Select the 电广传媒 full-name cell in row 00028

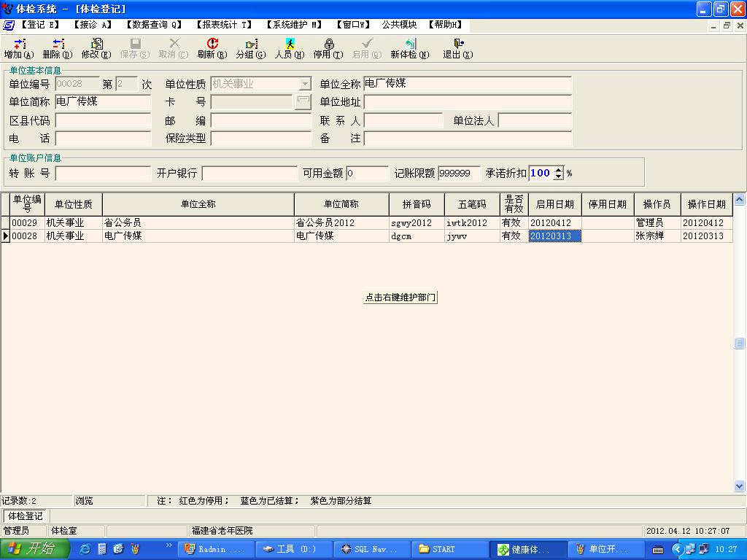tap(198, 236)
